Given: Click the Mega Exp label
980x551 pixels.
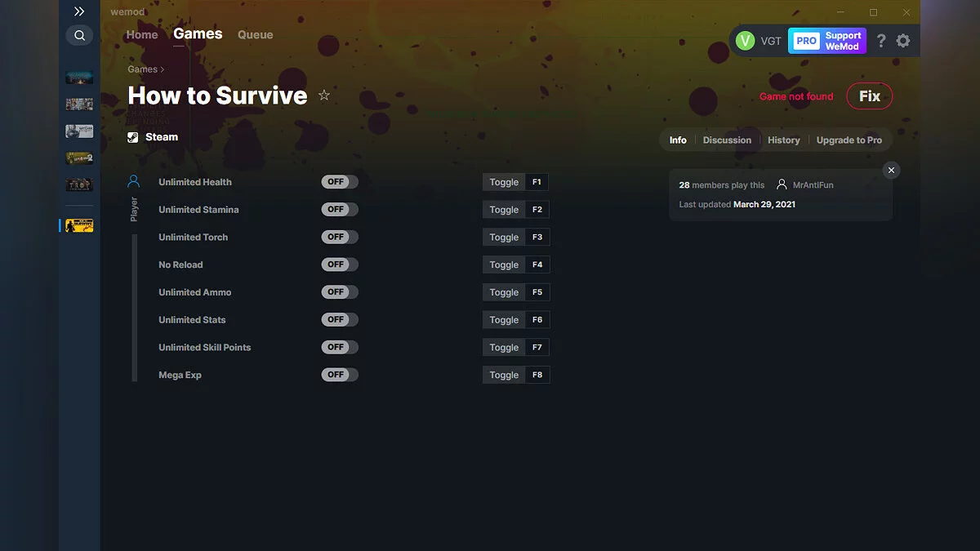Looking at the screenshot, I should [180, 375].
